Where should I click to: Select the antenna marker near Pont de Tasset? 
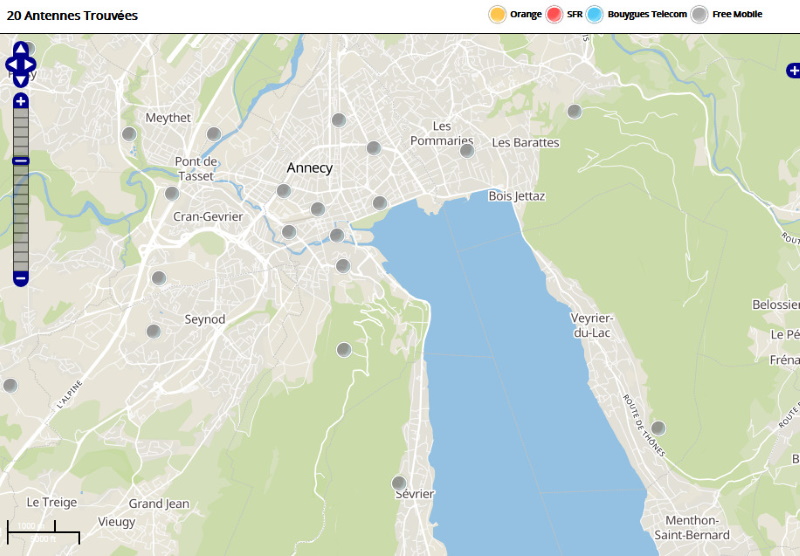pyautogui.click(x=172, y=193)
